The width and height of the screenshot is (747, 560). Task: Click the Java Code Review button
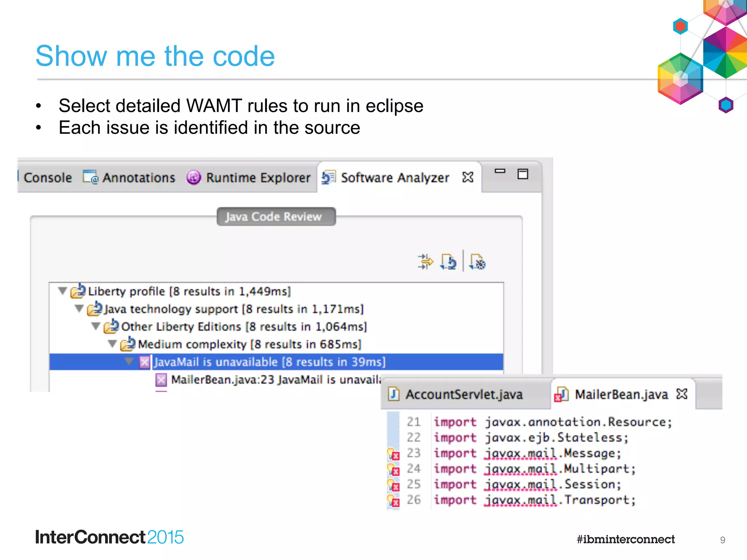(x=276, y=217)
